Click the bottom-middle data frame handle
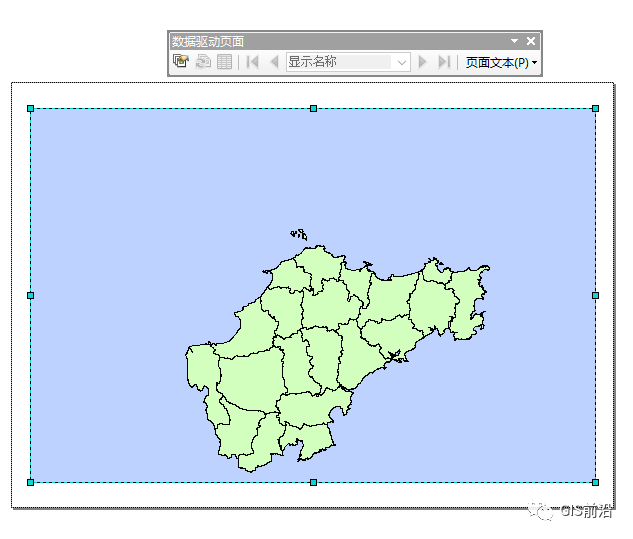This screenshot has height=539, width=633. coord(313,482)
